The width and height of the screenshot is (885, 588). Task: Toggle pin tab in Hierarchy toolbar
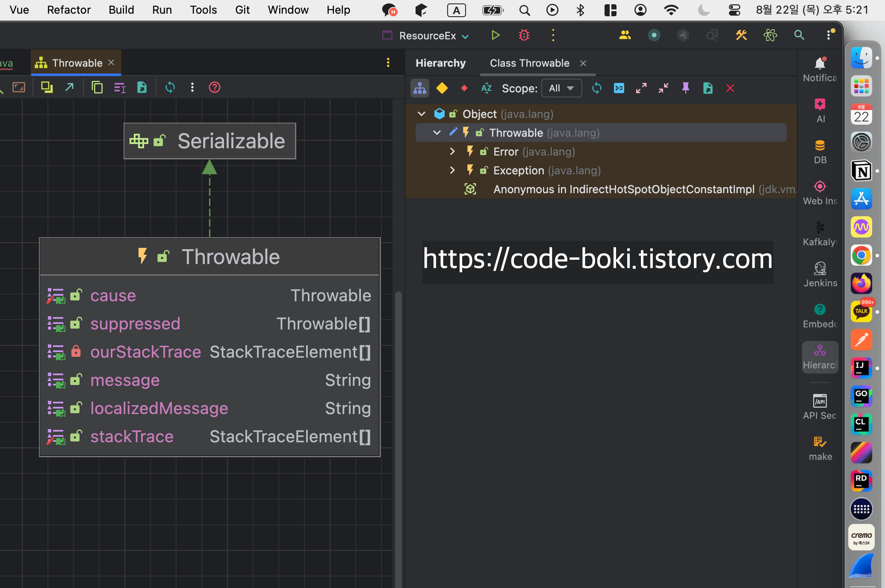coord(686,88)
